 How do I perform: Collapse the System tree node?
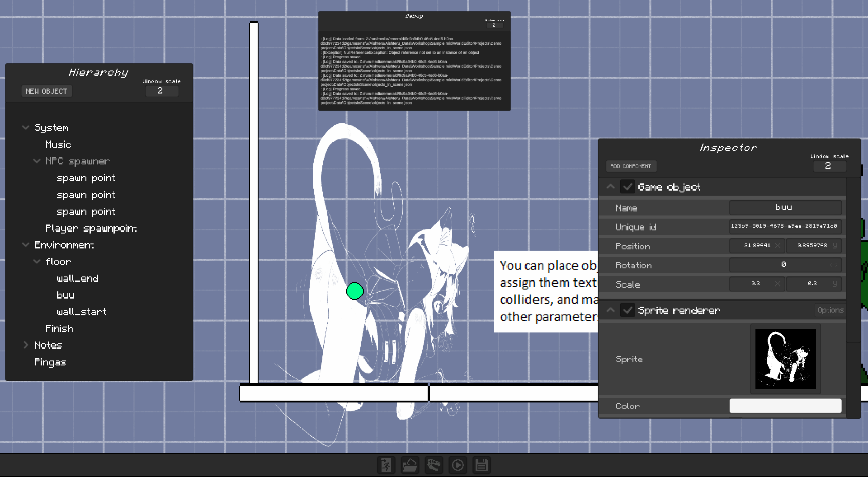coord(26,128)
